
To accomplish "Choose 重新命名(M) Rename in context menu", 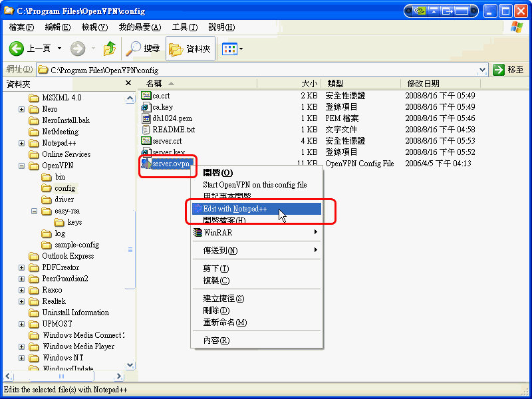I will pos(257,323).
